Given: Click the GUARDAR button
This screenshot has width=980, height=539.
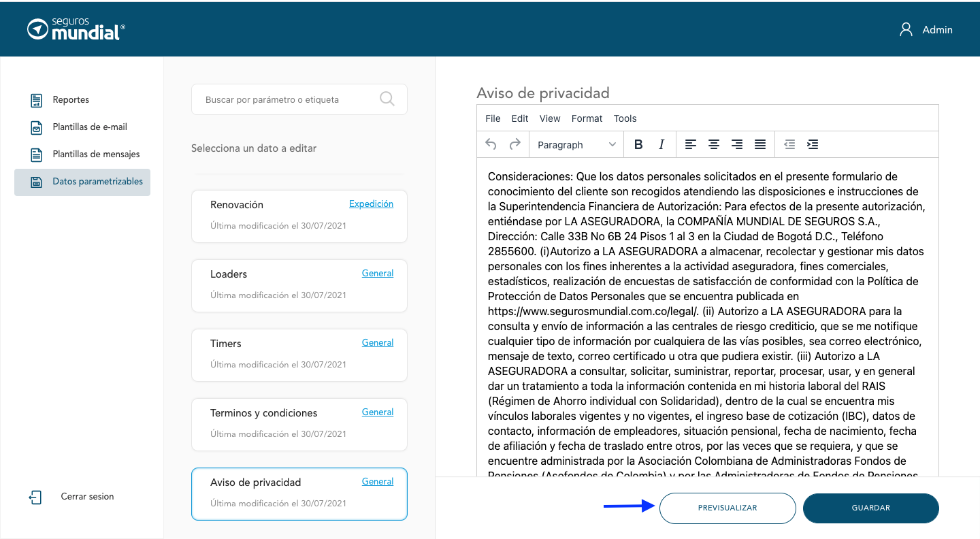Looking at the screenshot, I should 871,508.
